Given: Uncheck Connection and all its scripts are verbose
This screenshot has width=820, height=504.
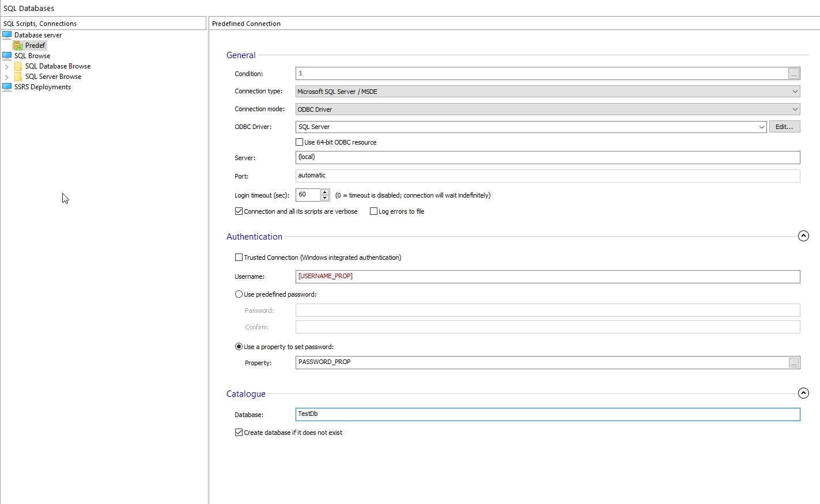Looking at the screenshot, I should point(239,211).
